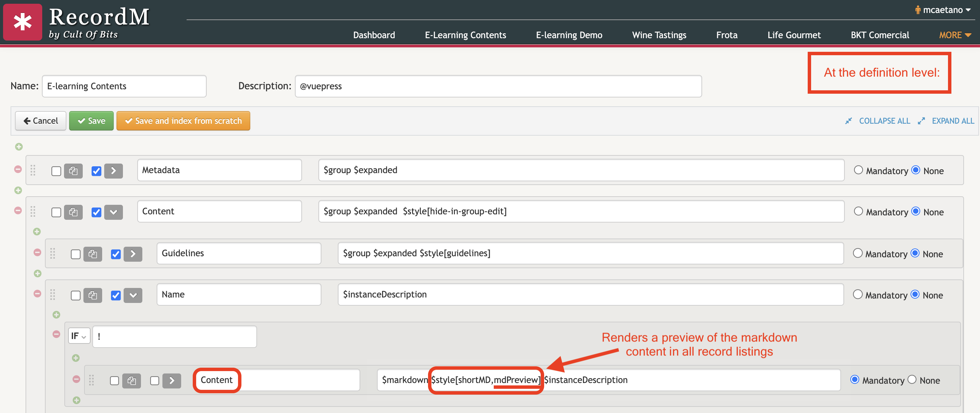Open E-learning Demo menu item
The width and height of the screenshot is (980, 413).
[x=569, y=35]
